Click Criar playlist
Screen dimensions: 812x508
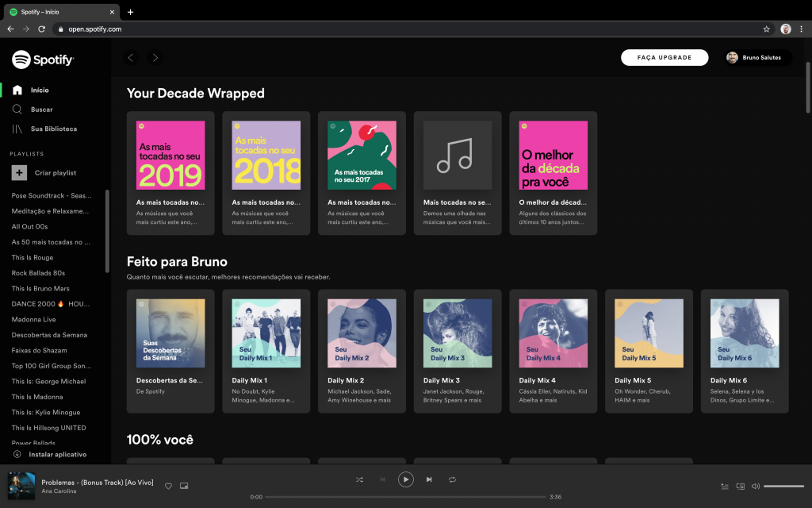pos(56,172)
